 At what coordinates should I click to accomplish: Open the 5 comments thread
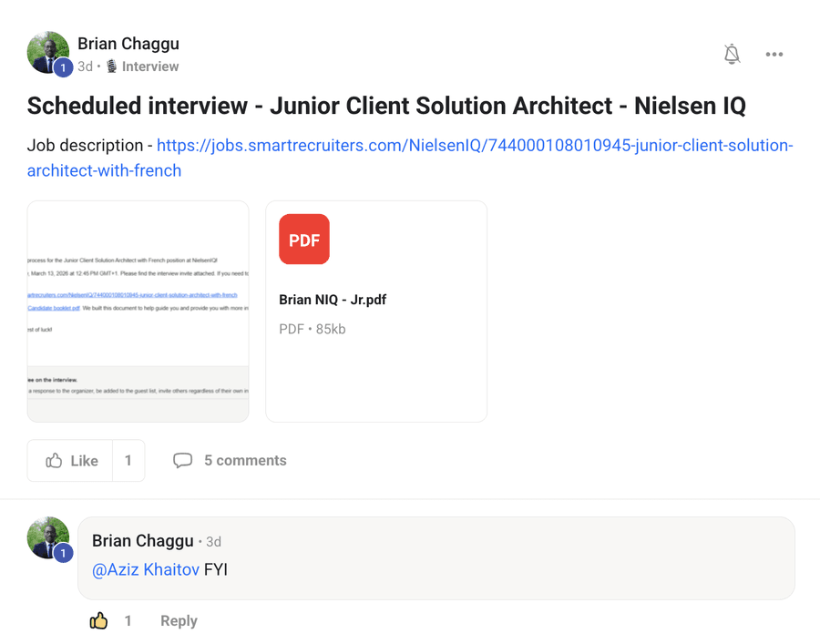click(245, 461)
